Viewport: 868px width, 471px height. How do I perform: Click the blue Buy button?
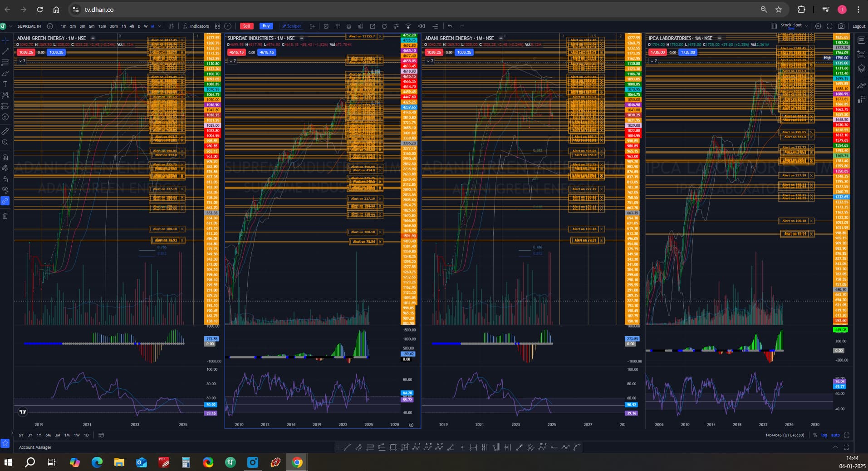point(266,26)
